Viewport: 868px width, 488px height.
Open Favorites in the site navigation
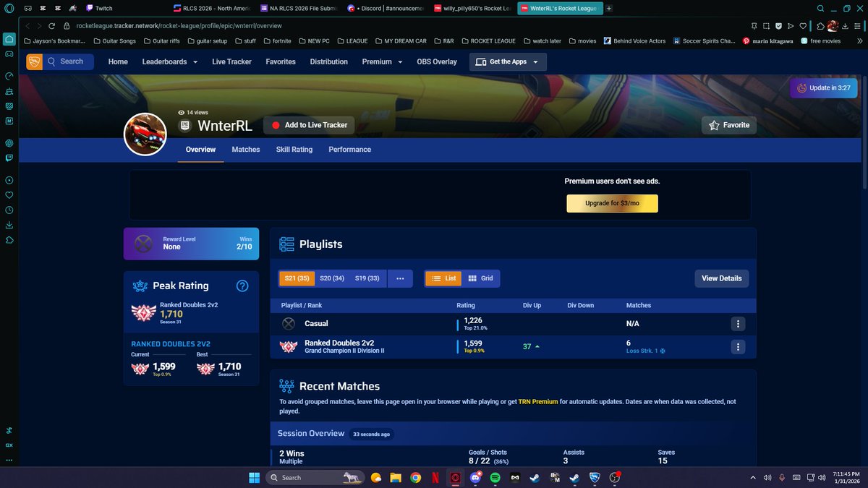pos(281,61)
